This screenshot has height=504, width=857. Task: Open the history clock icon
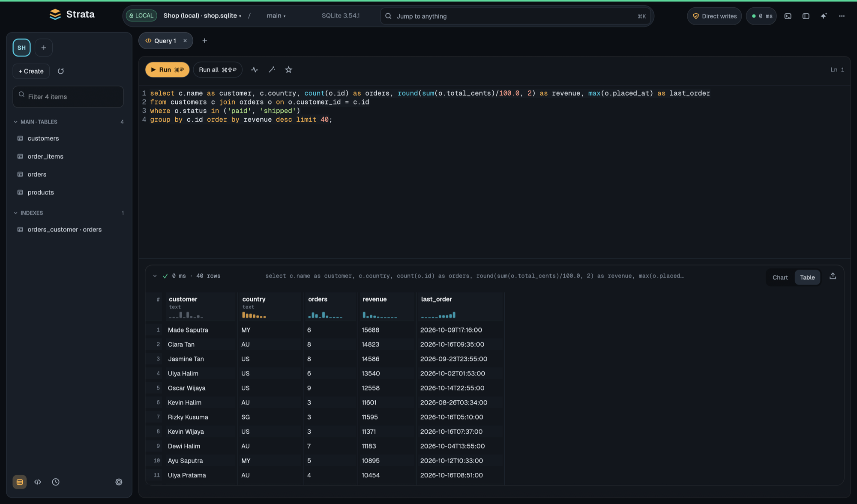(56, 482)
